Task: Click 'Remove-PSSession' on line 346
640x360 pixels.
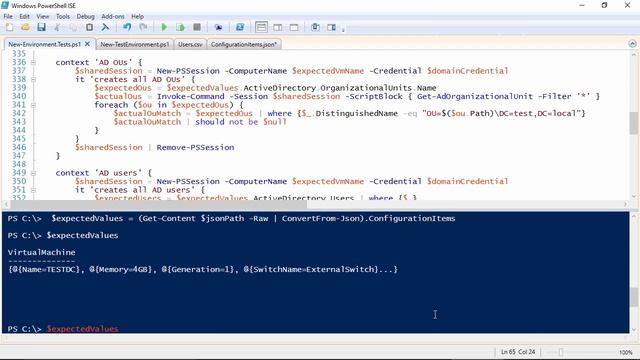Action: click(195, 147)
